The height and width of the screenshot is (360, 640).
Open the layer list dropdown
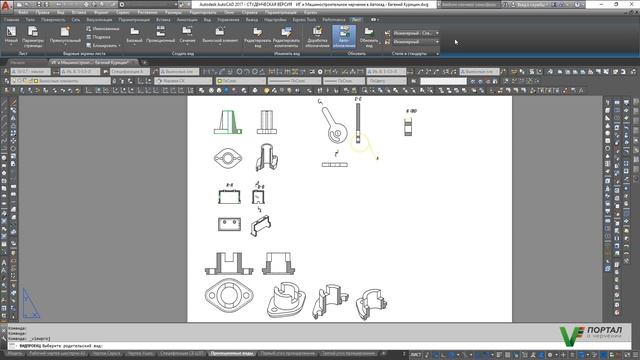60,81
